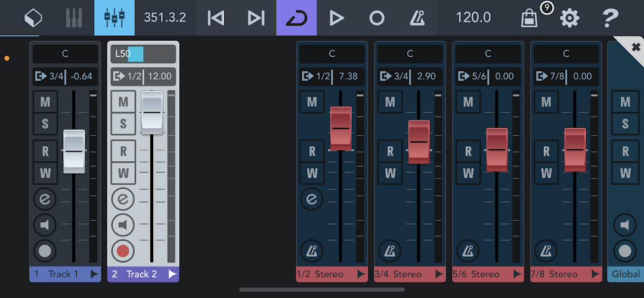Mute Track 1
The image size is (644, 298).
45,102
